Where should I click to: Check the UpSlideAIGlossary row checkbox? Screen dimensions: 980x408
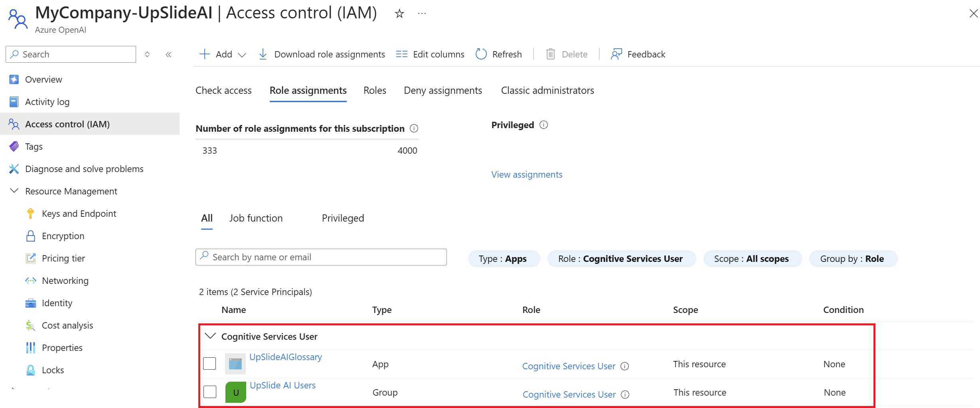point(209,364)
